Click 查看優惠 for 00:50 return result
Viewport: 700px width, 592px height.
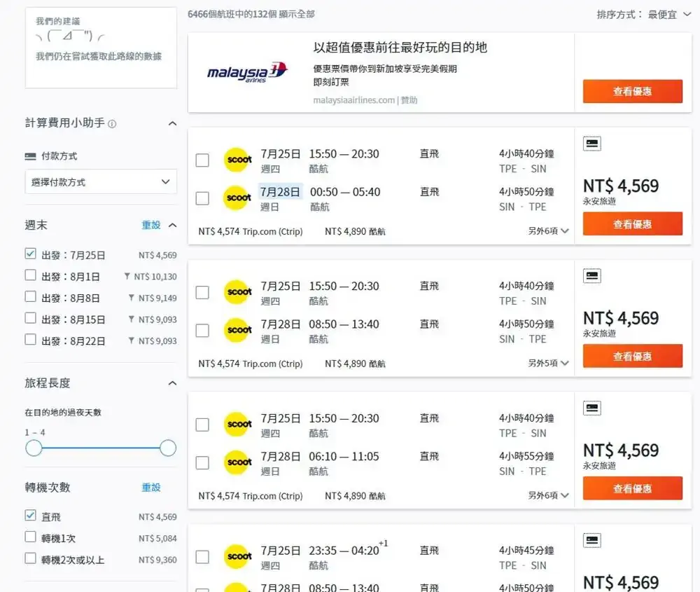633,224
